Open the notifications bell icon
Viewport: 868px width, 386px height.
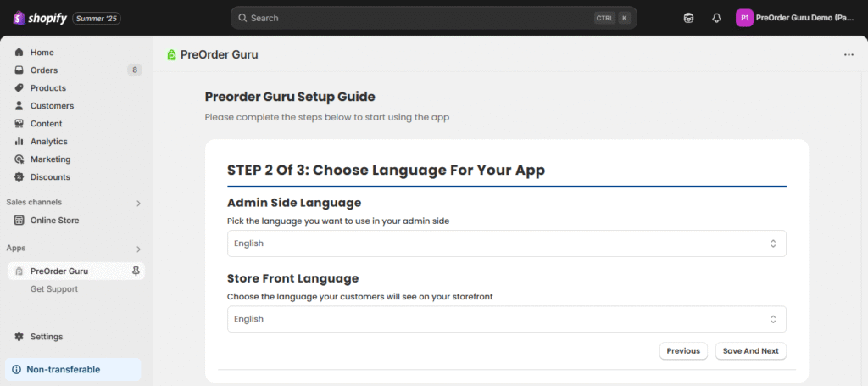716,18
